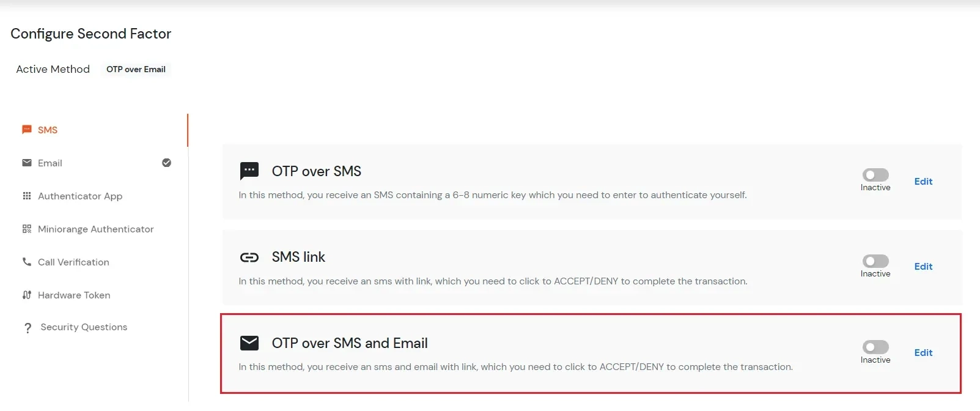Click the OTP over SMS and Email envelope icon
The image size is (980, 411).
point(249,342)
